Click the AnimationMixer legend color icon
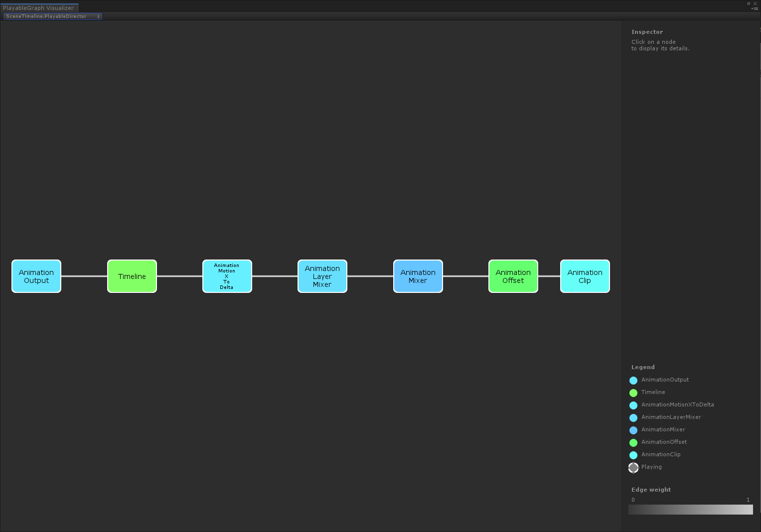The image size is (761, 532). pos(633,430)
